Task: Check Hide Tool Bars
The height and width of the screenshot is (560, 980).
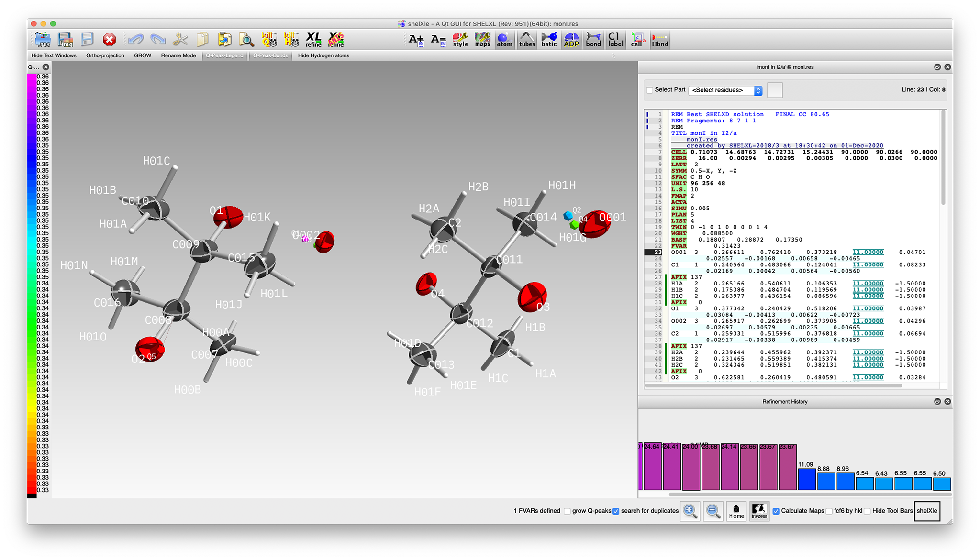Action: (867, 511)
